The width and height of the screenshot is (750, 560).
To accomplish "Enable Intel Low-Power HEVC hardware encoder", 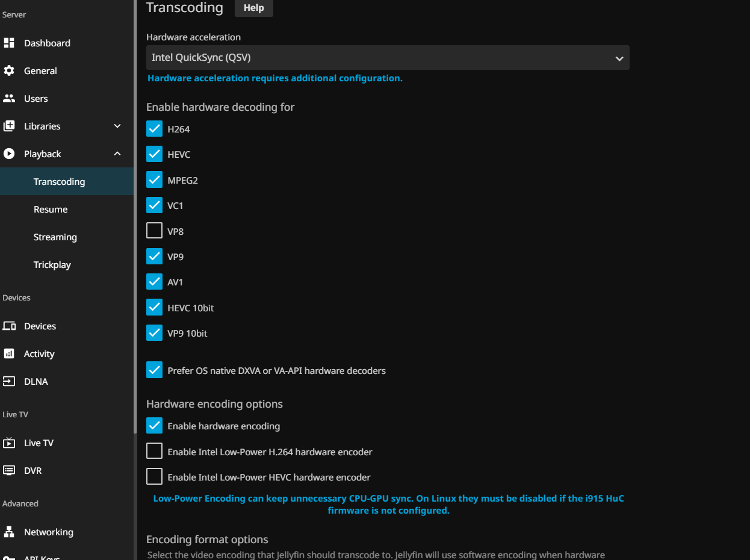I will pyautogui.click(x=155, y=477).
